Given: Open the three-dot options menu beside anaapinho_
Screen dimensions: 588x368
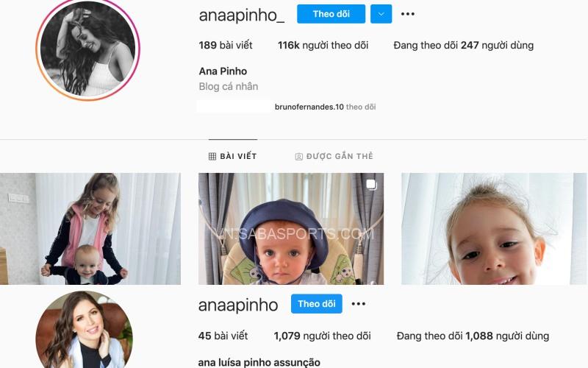Looking at the screenshot, I should [x=408, y=14].
